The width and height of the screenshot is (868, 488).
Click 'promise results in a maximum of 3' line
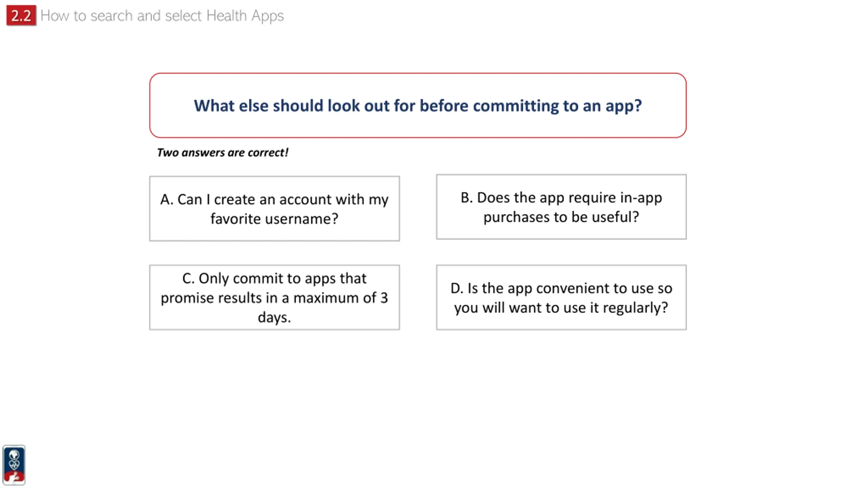tap(274, 298)
